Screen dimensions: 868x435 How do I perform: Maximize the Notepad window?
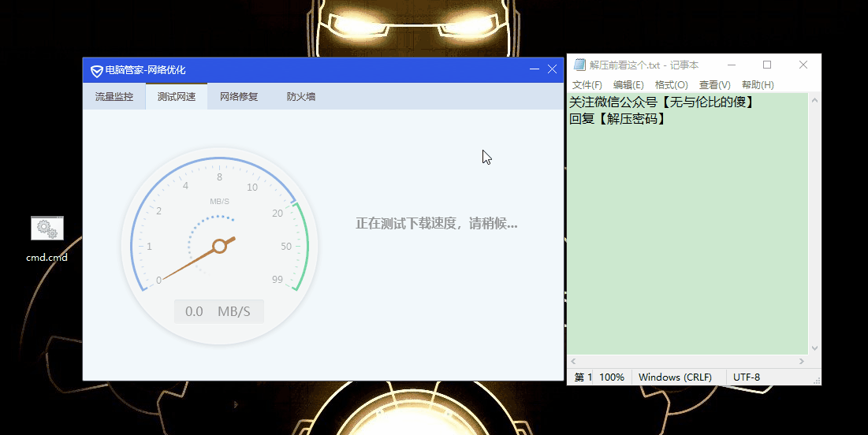pos(767,65)
